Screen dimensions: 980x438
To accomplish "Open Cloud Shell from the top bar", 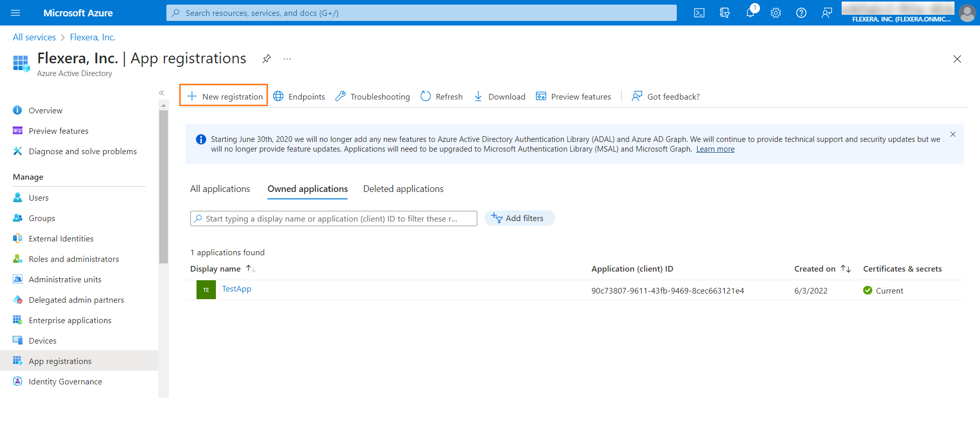I will click(699, 13).
